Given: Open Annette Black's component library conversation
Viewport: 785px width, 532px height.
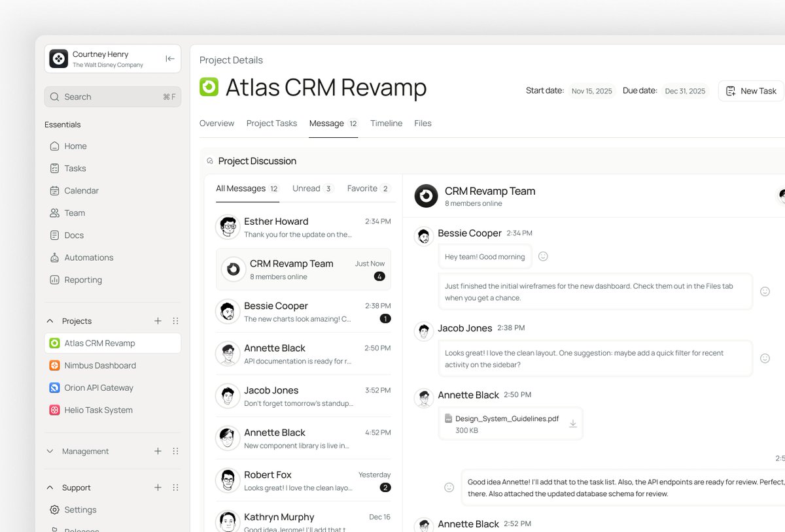Looking at the screenshot, I should tap(304, 439).
